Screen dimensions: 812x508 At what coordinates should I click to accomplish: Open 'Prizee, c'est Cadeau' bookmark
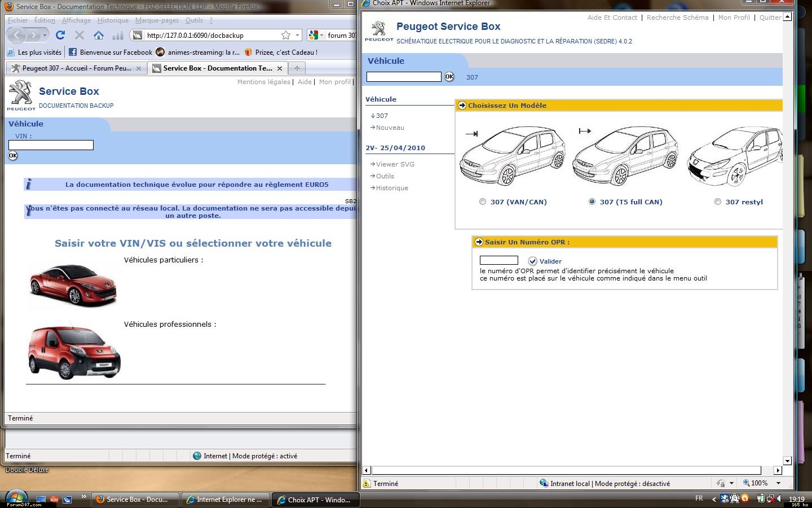coord(281,52)
